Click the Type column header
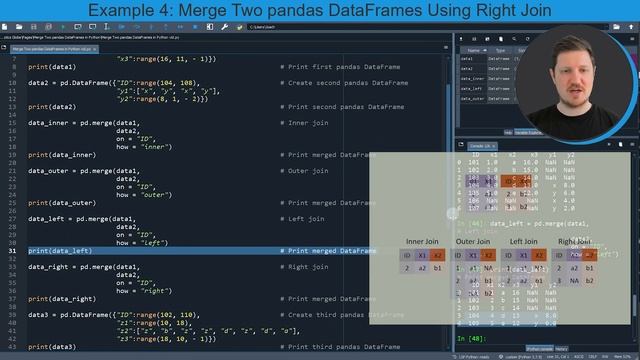The width and height of the screenshot is (640, 360). 500,50
